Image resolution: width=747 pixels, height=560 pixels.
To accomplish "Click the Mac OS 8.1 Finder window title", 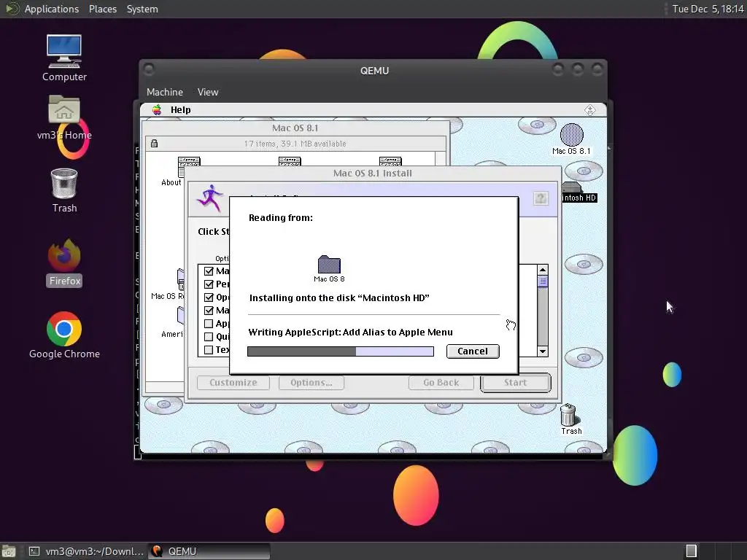I will [295, 128].
